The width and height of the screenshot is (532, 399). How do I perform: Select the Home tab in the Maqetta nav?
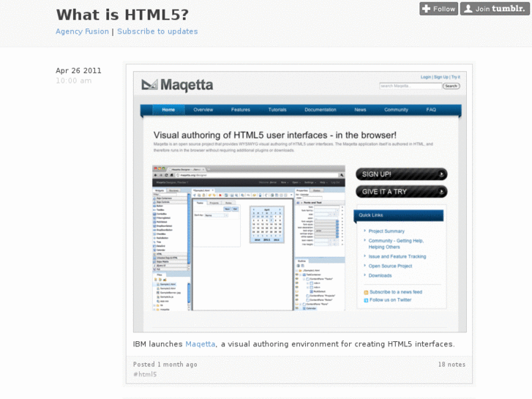(x=168, y=110)
